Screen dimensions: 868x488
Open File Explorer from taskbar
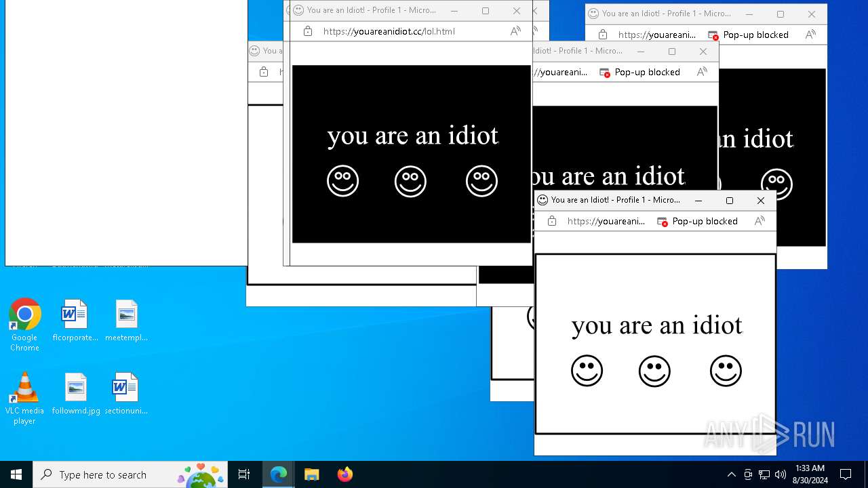[311, 474]
